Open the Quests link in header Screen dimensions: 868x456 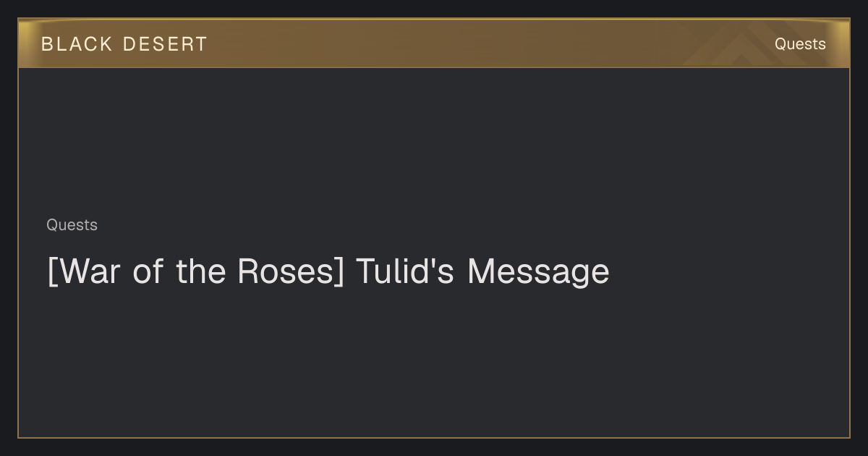tap(800, 44)
